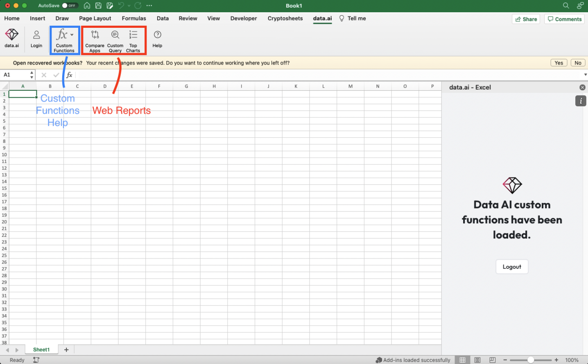Open Custom Functions fx icon

coord(62,34)
